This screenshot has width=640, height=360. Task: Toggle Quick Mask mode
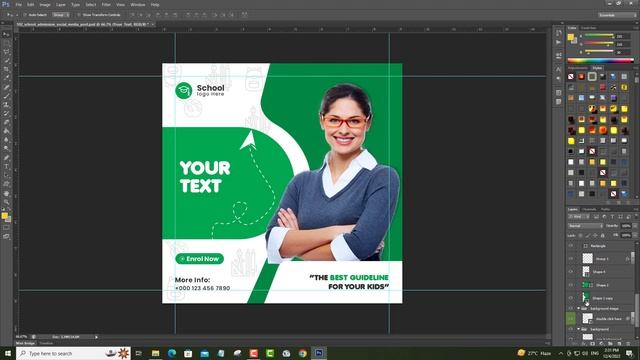tap(6, 228)
